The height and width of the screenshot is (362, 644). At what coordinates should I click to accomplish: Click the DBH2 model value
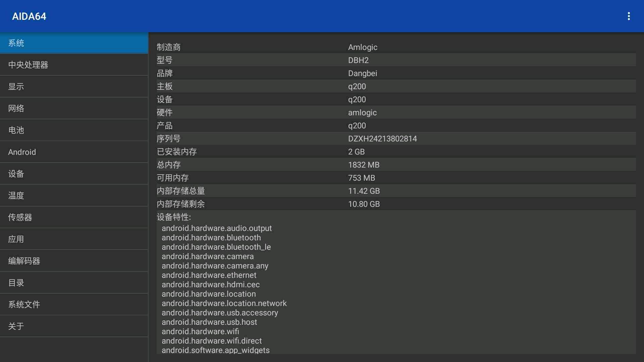tap(358, 60)
